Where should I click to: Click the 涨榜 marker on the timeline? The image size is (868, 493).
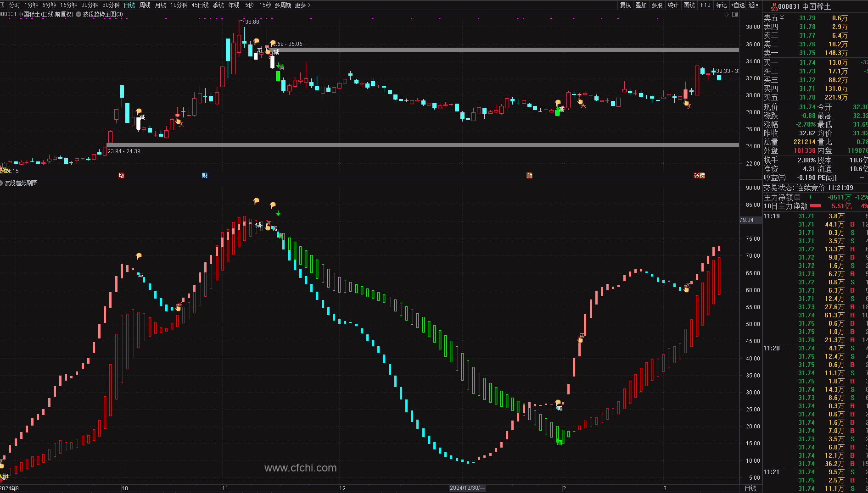coord(699,175)
